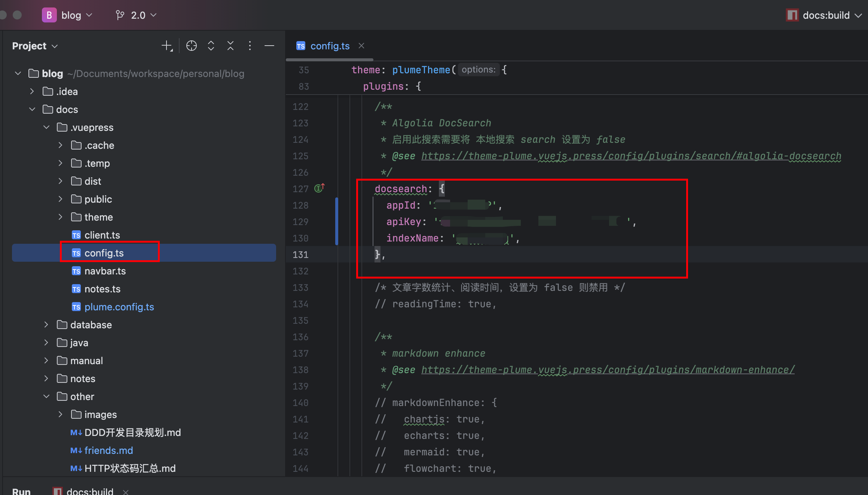Close the docs:build run tab
This screenshot has height=495, width=868.
[x=126, y=492]
